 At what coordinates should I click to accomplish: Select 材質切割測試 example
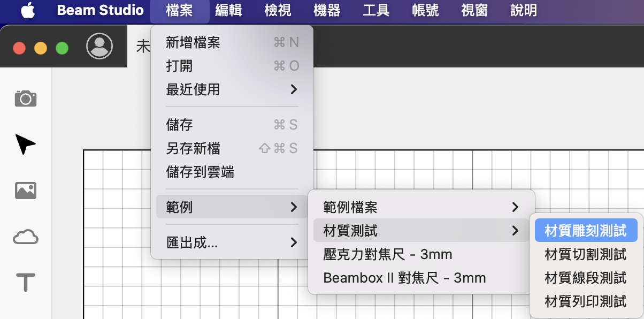click(586, 254)
